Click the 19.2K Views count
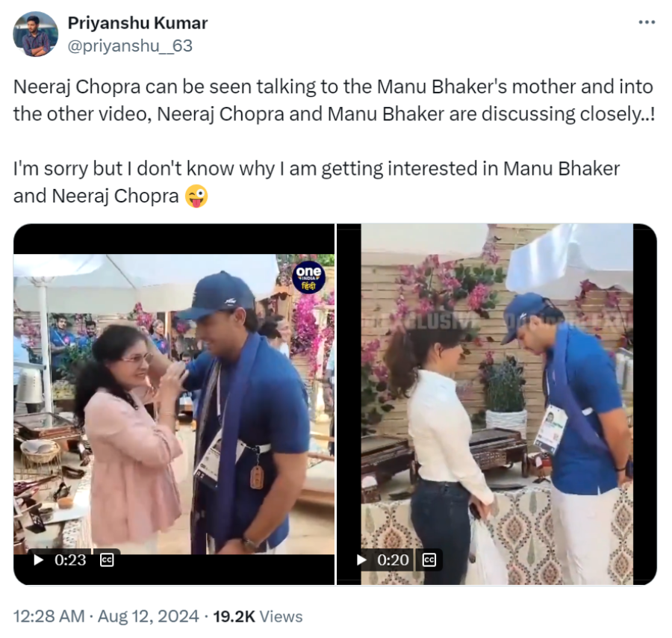672x638 pixels. click(x=258, y=616)
